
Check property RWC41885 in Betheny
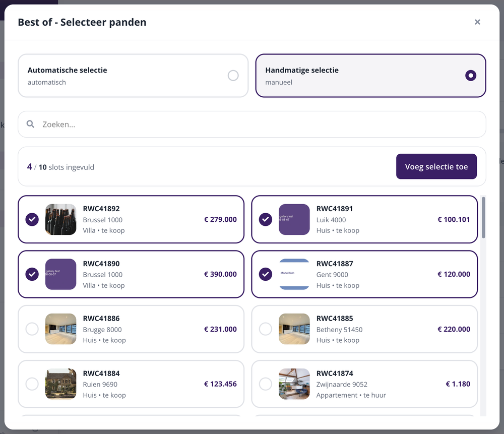(266, 329)
